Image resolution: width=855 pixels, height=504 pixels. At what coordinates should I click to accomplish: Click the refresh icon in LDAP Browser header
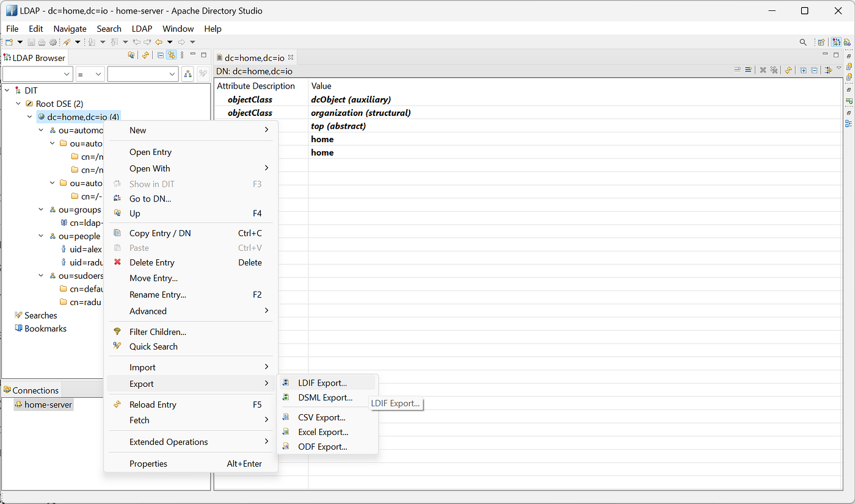click(145, 55)
